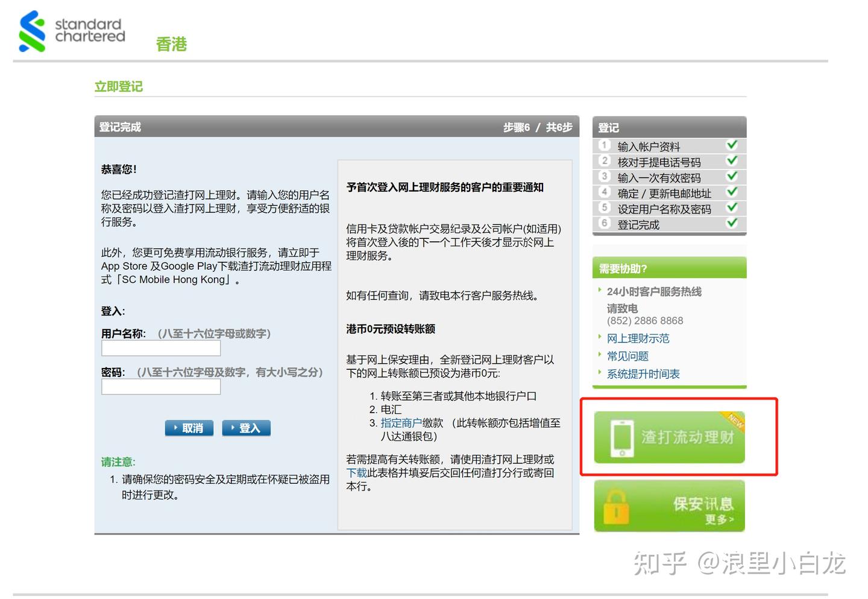The image size is (868, 599).
Task: Click the green checkmark beside 登记完成
Action: (x=732, y=224)
